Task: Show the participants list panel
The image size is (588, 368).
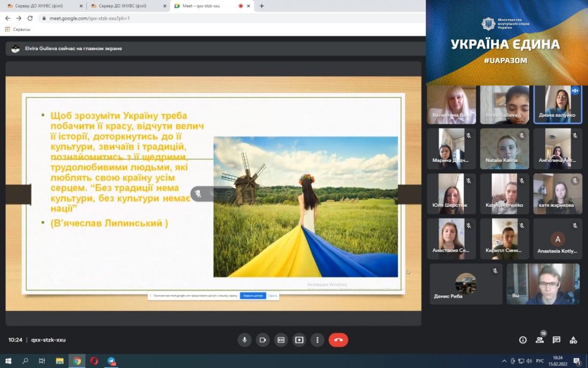Action: tap(539, 340)
